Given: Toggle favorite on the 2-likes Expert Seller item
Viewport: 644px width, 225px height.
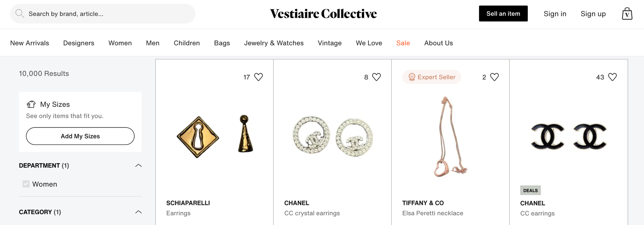Looking at the screenshot, I should [x=495, y=77].
